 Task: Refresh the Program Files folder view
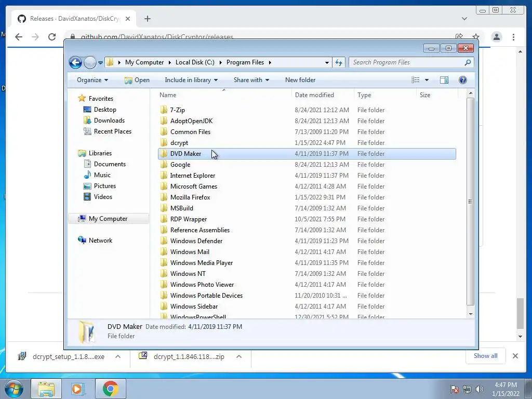pos(339,62)
